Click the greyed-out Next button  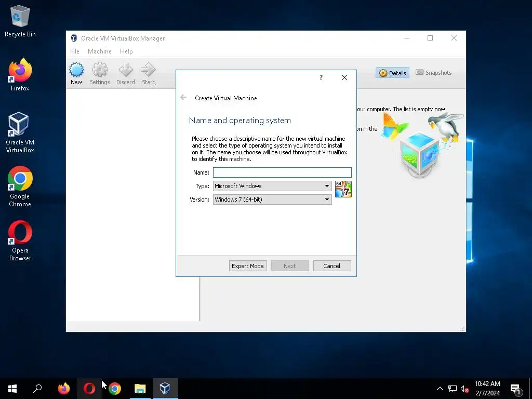click(290, 266)
